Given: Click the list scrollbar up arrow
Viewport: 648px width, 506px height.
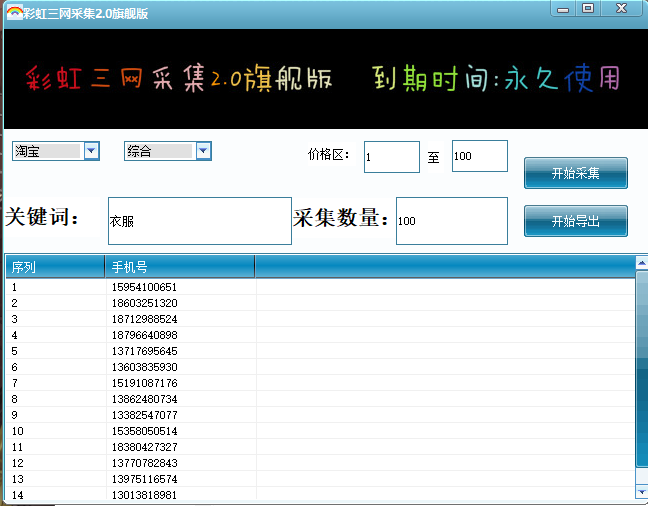Looking at the screenshot, I should click(641, 264).
